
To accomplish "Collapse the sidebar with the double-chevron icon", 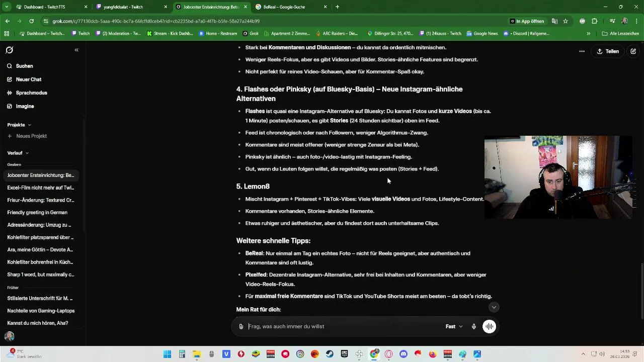I will click(76, 50).
